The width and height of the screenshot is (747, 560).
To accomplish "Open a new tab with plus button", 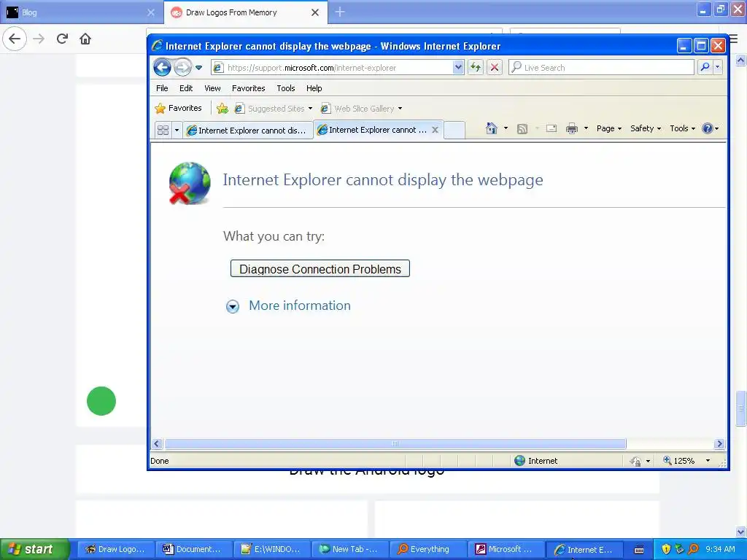I will [x=340, y=12].
